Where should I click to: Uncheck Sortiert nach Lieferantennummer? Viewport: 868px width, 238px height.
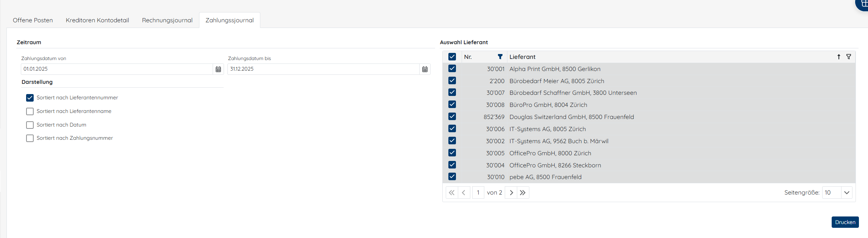click(30, 98)
